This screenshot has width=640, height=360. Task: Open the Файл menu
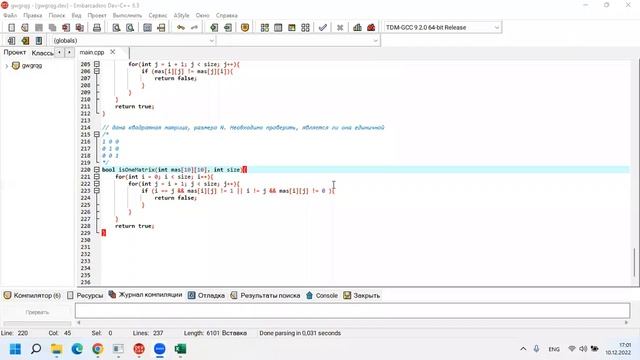[x=10, y=15]
